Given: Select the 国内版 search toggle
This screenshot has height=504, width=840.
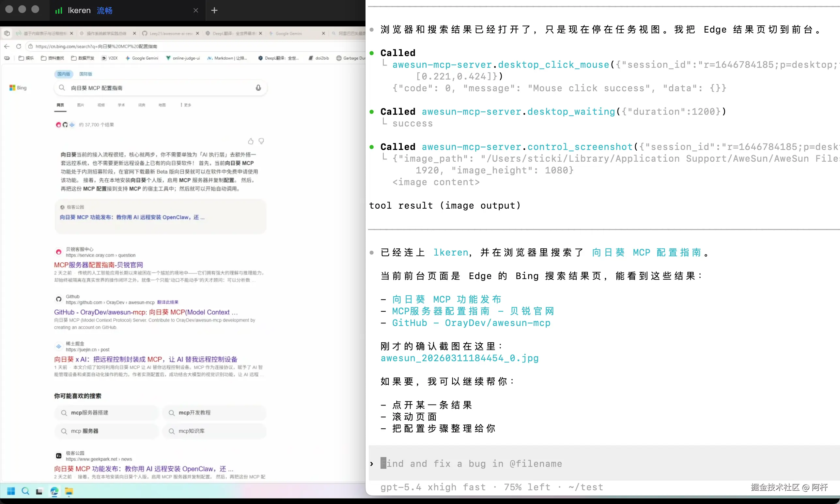Looking at the screenshot, I should [x=64, y=74].
